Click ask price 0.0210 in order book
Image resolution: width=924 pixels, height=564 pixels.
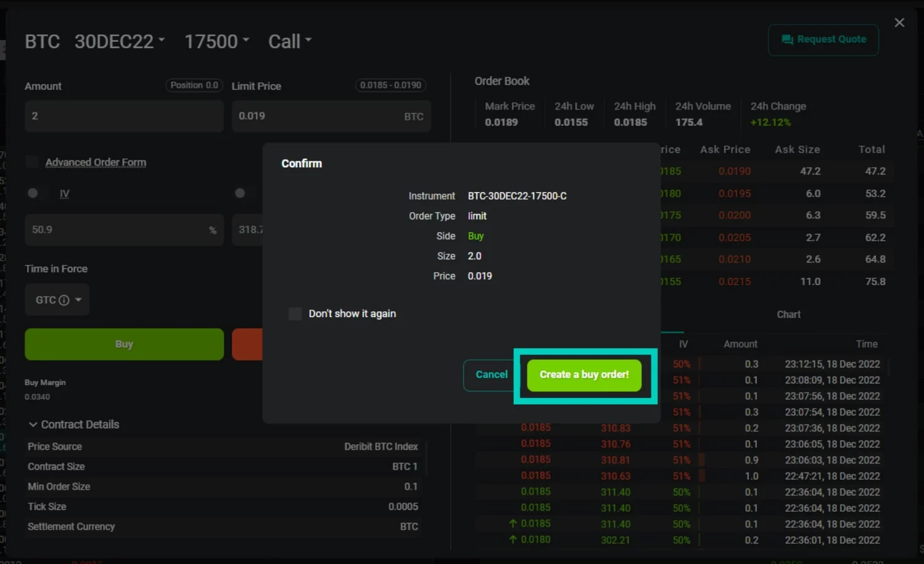734,259
